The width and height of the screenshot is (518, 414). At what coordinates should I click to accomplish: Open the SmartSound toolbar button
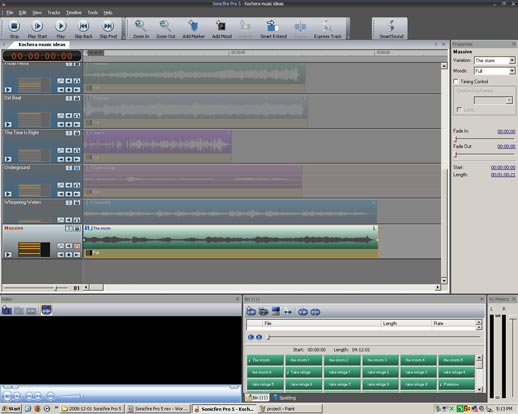click(391, 29)
